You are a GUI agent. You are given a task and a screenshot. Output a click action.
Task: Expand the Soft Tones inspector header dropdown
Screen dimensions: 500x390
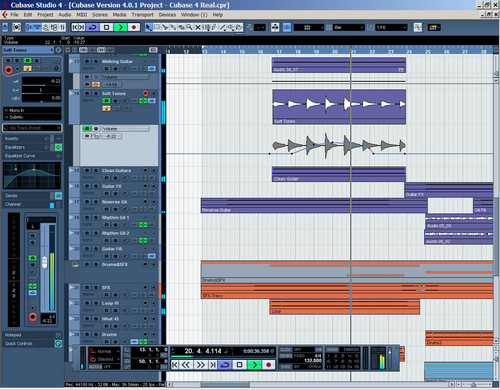coord(51,50)
